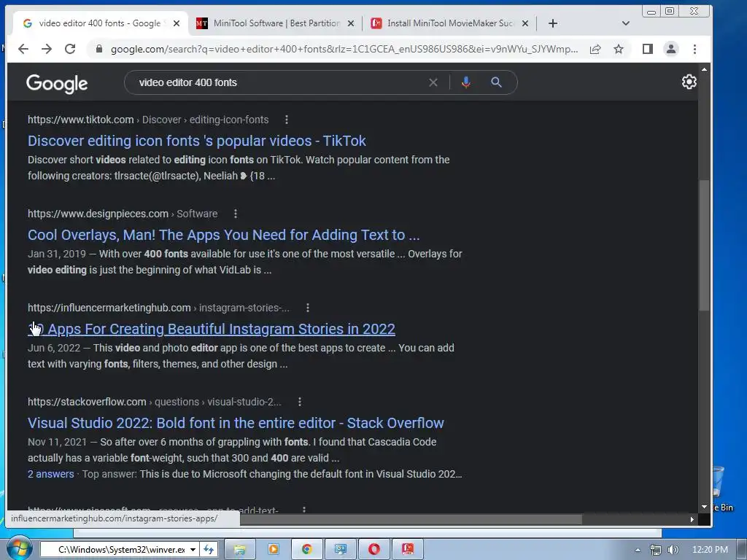Open the Opera browser taskbar icon
The image size is (747, 560).
click(x=374, y=550)
